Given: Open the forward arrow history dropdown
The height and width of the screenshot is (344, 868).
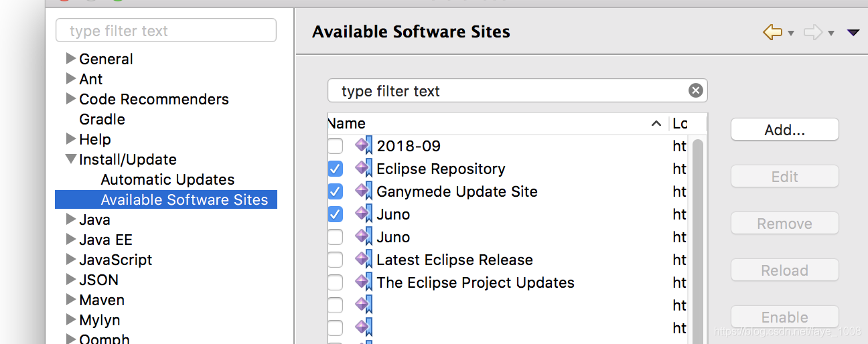Looking at the screenshot, I should tap(831, 33).
